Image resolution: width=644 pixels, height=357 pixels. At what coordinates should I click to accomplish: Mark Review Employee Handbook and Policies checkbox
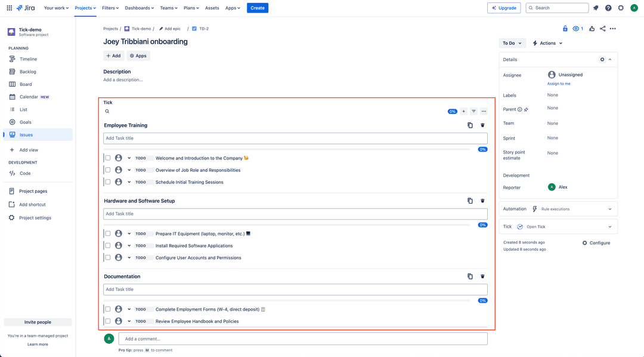108,321
